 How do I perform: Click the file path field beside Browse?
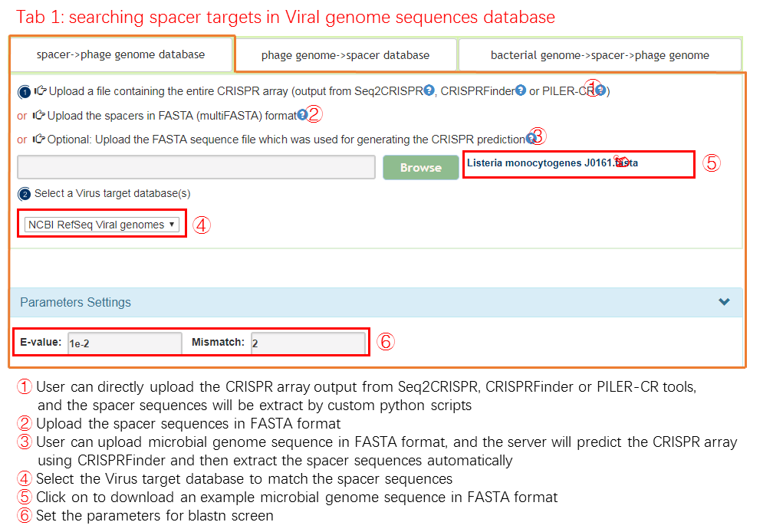click(196, 167)
